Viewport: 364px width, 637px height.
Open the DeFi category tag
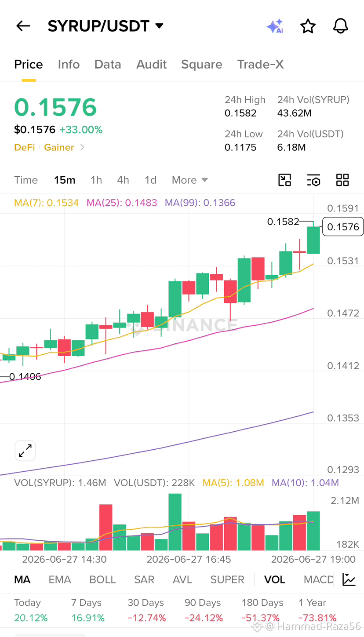click(x=25, y=147)
